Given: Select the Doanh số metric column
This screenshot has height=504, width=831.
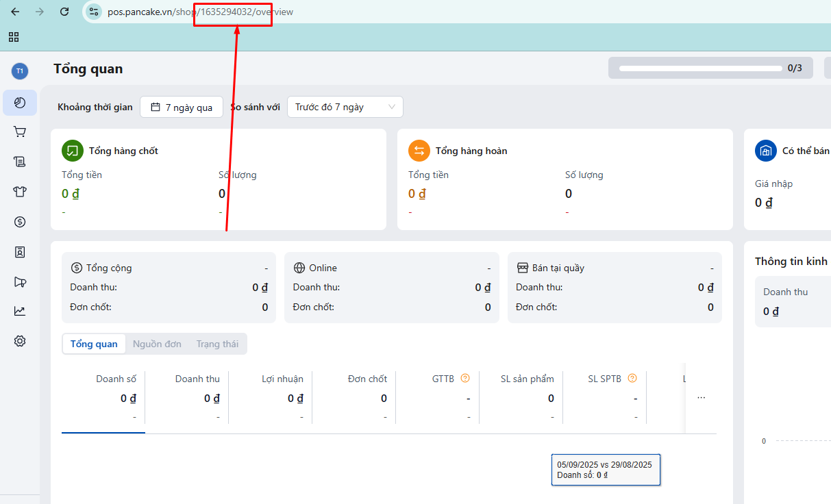Looking at the screenshot, I should click(x=103, y=398).
